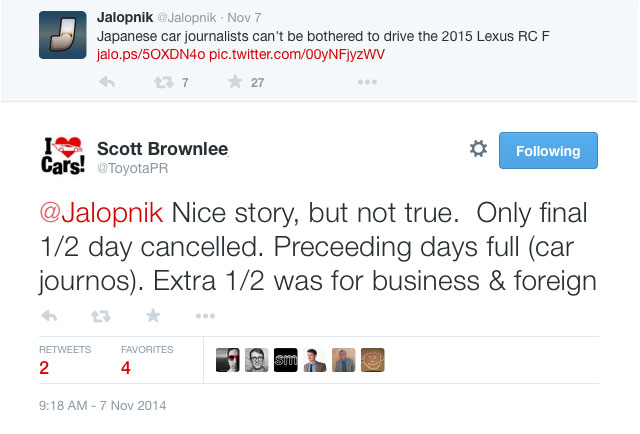This screenshot has width=640, height=434.
Task: Open more options on Scott Brownlee's tweet
Action: [x=205, y=316]
